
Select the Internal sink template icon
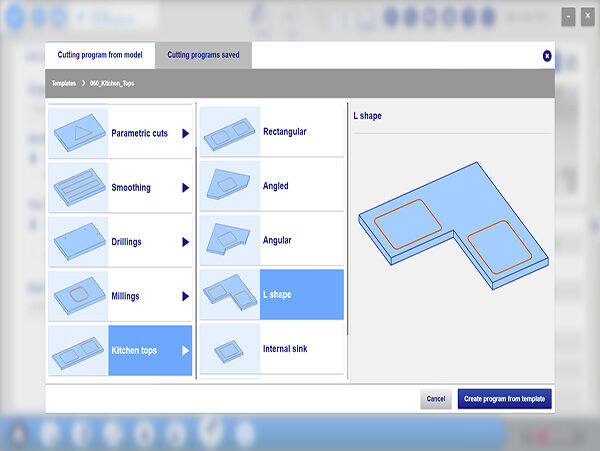230,349
